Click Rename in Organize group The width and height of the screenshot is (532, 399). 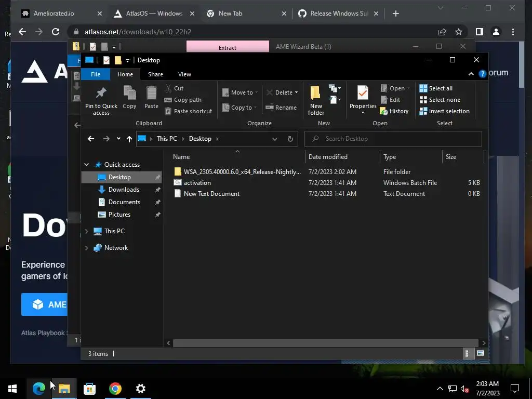[281, 108]
